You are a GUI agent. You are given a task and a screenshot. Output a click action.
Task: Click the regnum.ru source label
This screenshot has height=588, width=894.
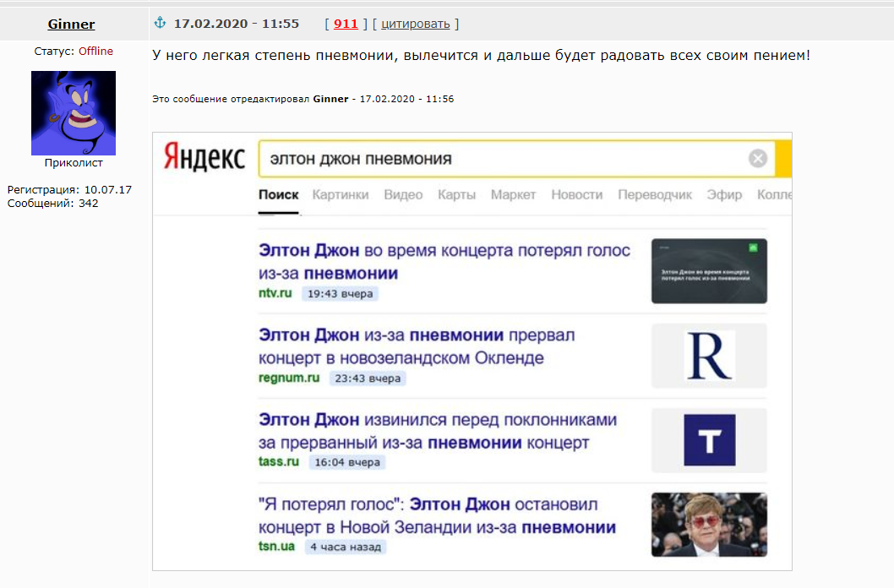tap(288, 378)
